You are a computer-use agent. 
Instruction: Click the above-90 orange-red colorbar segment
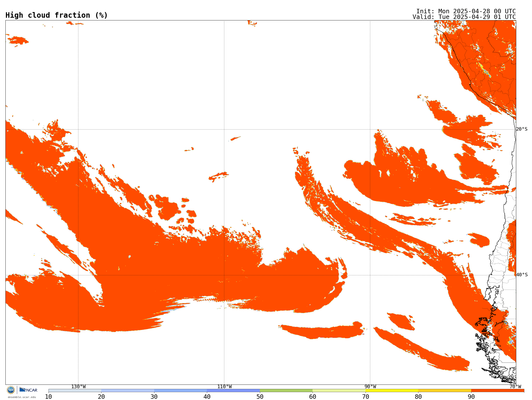[498, 391]
